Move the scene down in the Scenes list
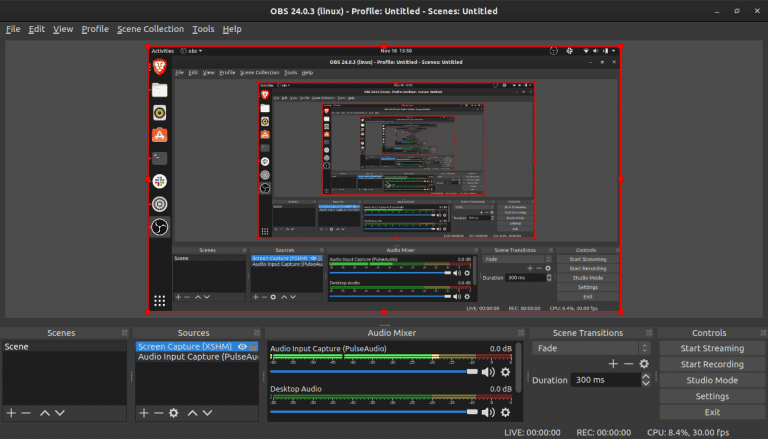This screenshot has width=768, height=439. (x=60, y=412)
